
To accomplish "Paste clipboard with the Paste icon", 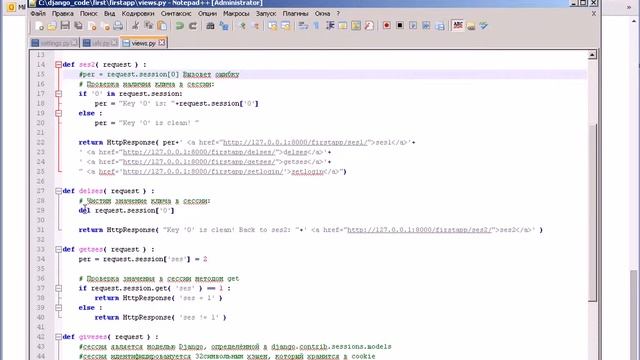I will tap(162, 26).
